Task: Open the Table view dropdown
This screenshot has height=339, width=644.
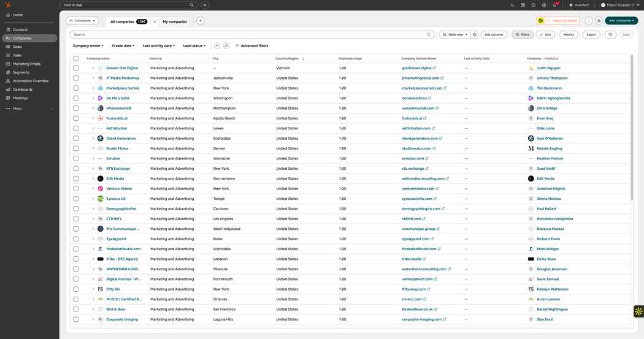Action: coord(454,34)
